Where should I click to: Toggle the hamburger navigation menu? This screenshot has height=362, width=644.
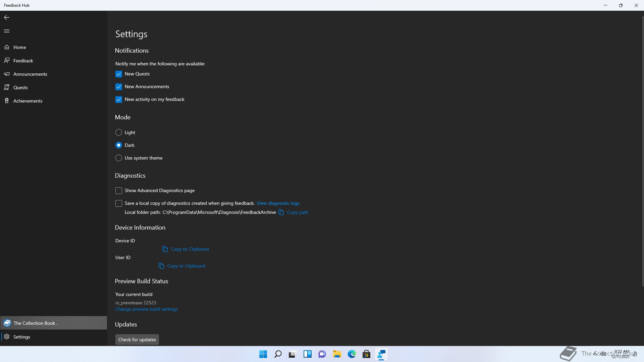pyautogui.click(x=7, y=31)
